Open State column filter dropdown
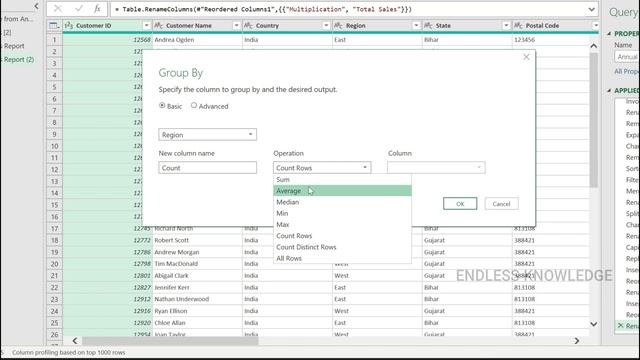This screenshot has width=640, height=360. [x=506, y=25]
